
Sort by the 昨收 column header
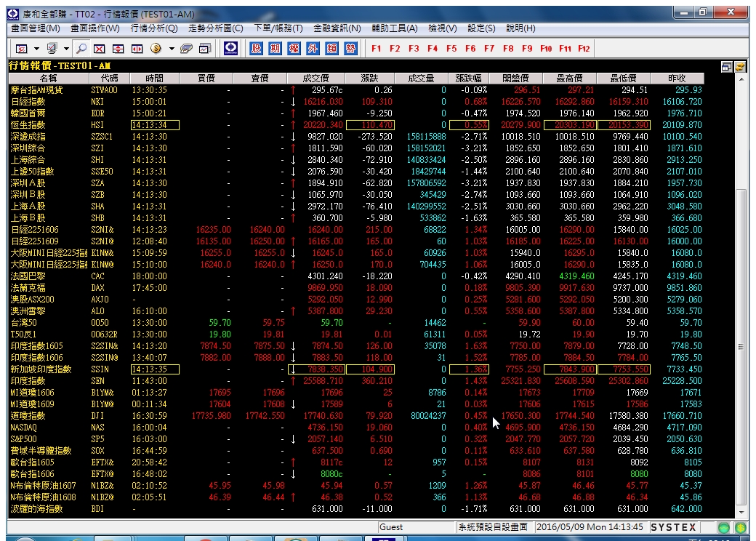677,78
